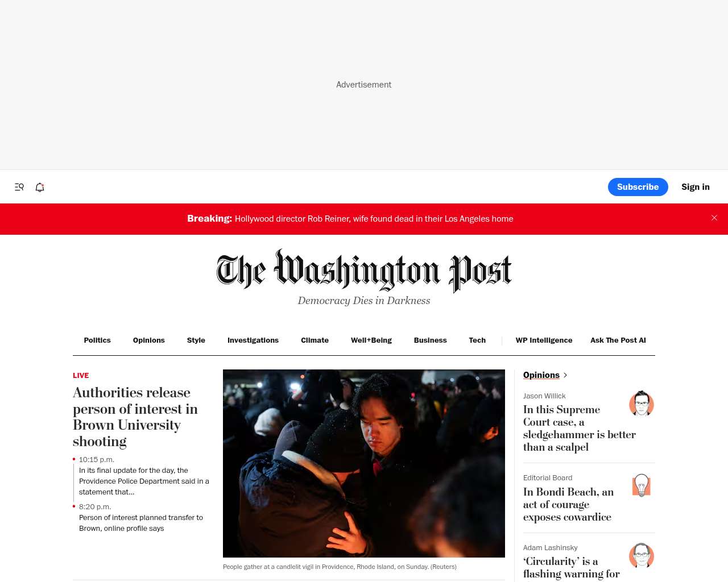Click Adam Lashinsky's author portrait
Screen dimensions: 728x582
[642, 555]
